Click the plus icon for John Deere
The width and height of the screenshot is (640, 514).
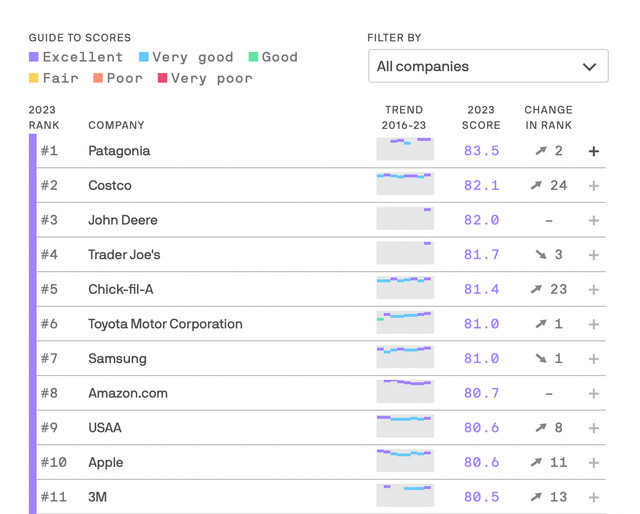pyautogui.click(x=594, y=220)
